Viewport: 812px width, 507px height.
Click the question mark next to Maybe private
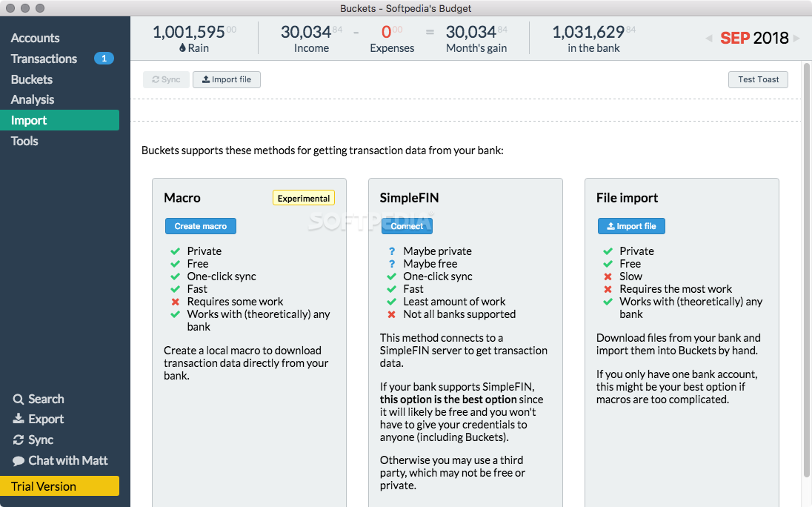[x=392, y=251]
